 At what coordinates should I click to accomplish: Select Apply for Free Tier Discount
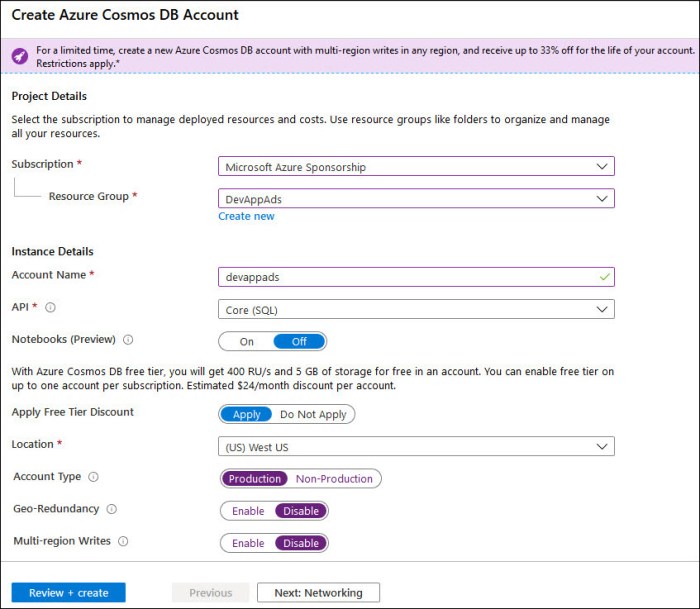[246, 414]
